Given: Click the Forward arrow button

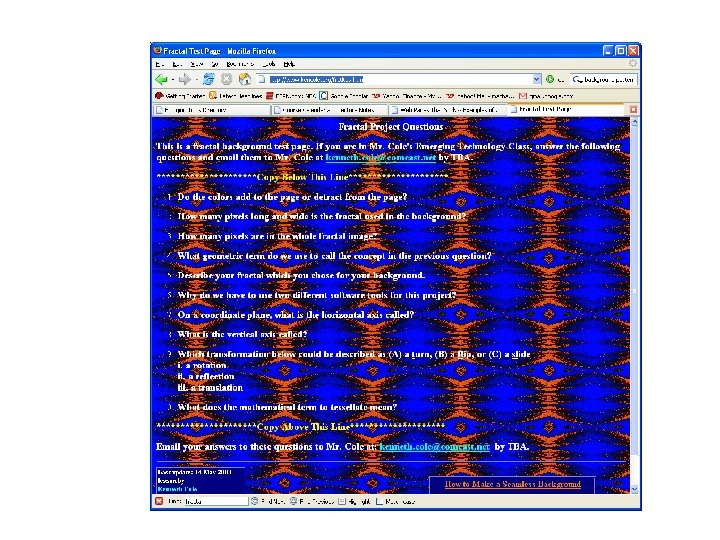Looking at the screenshot, I should pyautogui.click(x=185, y=79).
